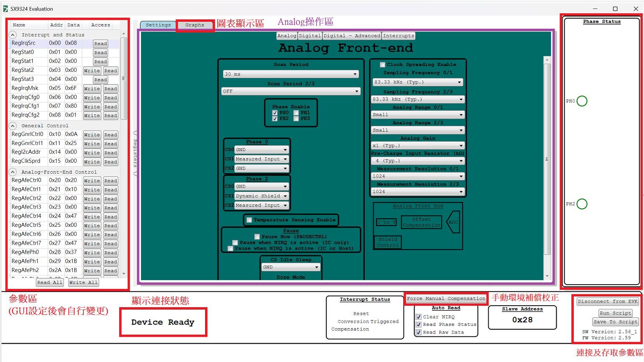Click the Analog Front-end panel vertical scrollbar
Viewport: 644px width, 362px height.
point(547,159)
